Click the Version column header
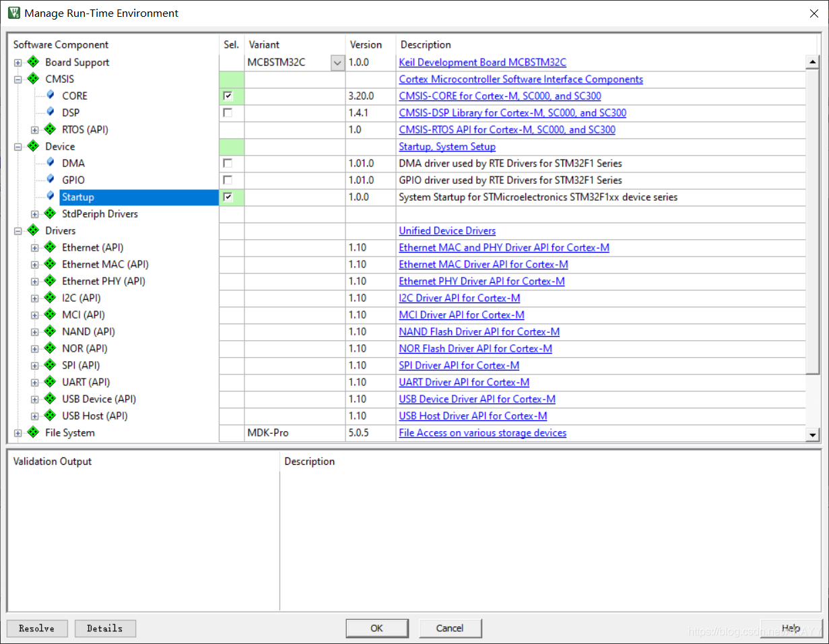Image resolution: width=829 pixels, height=644 pixels. [x=366, y=44]
